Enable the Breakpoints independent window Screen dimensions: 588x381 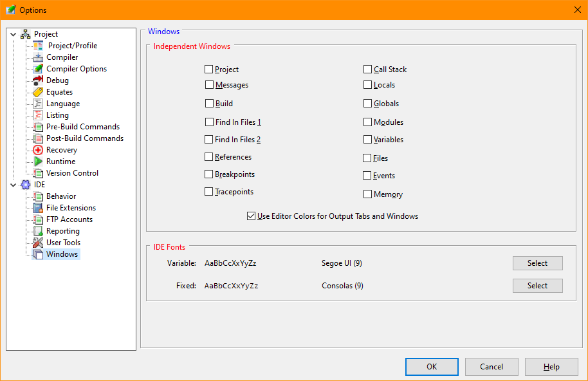click(x=208, y=174)
